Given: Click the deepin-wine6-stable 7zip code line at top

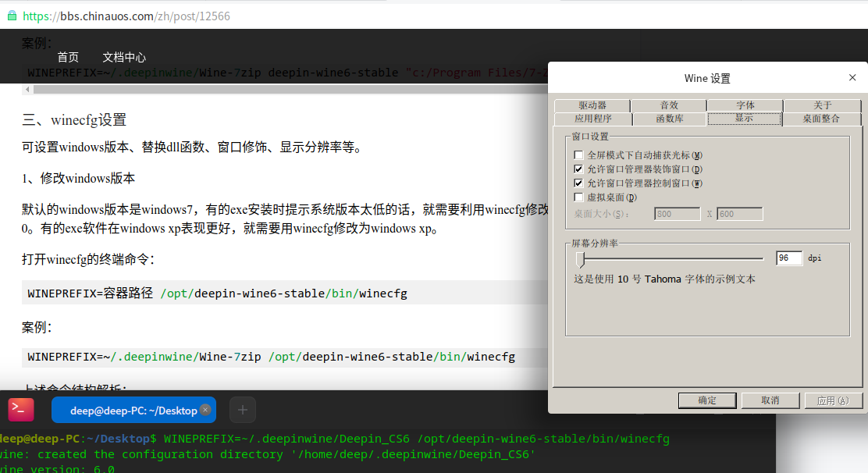Looking at the screenshot, I should (286, 73).
